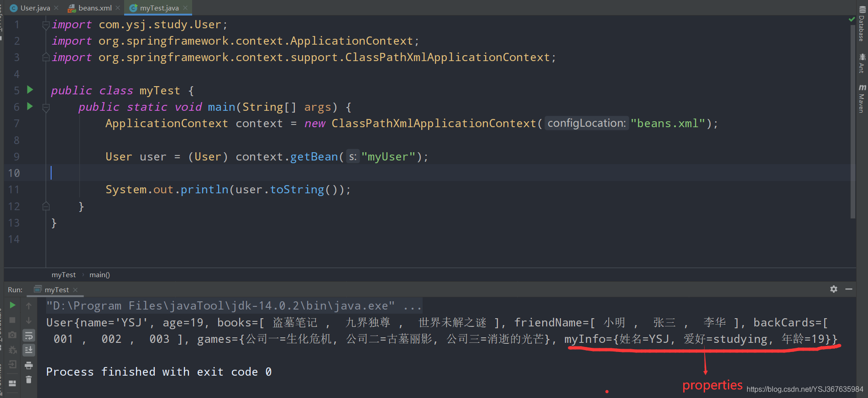
Task: Rerun myTest from Run panel
Action: (x=13, y=305)
